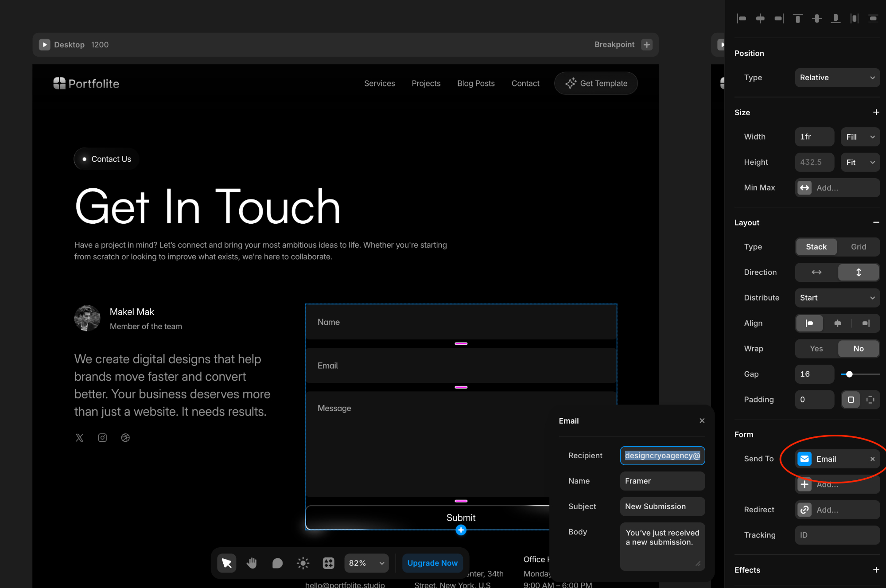Image resolution: width=886 pixels, height=588 pixels.
Task: Set Wrap to Yes
Action: (816, 349)
